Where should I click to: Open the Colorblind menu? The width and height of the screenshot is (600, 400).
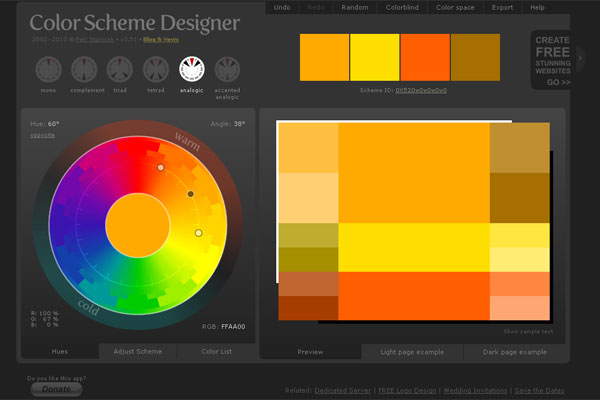point(404,7)
